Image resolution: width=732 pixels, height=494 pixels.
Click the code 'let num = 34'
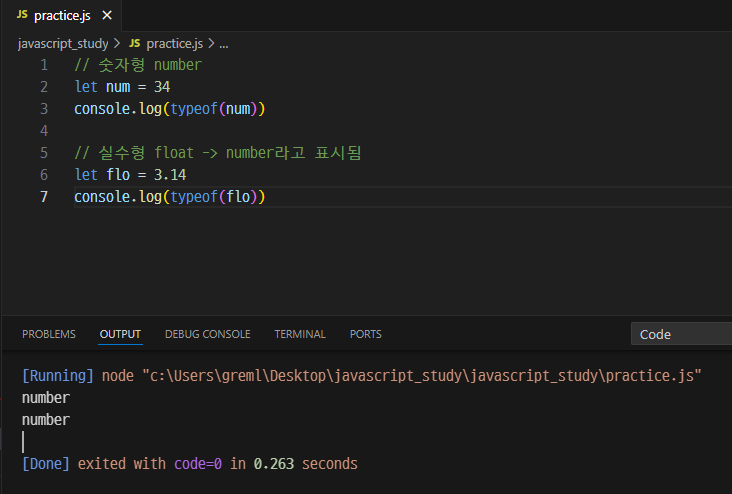pos(122,87)
